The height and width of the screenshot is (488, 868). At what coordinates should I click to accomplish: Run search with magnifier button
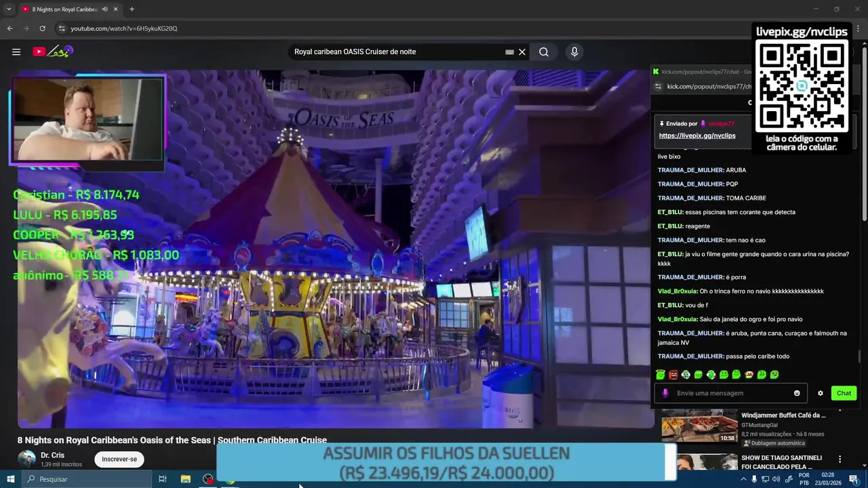(x=544, y=52)
